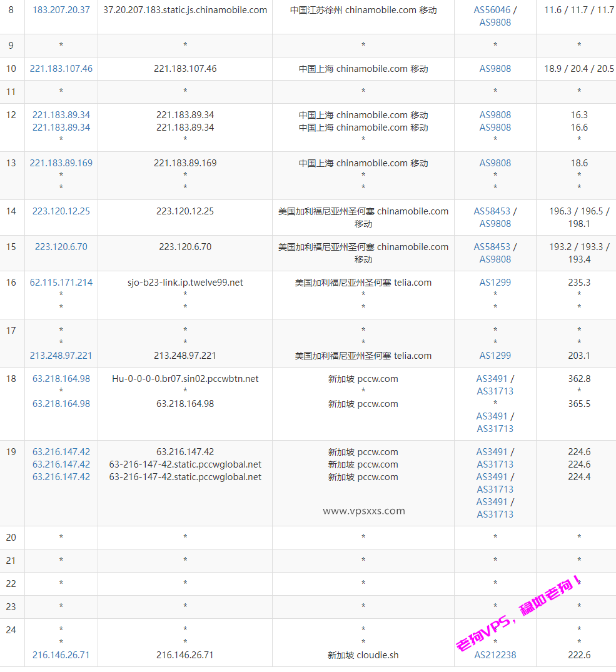The width and height of the screenshot is (616, 672).
Task: Click hop number 23 cell
Action: [x=11, y=607]
